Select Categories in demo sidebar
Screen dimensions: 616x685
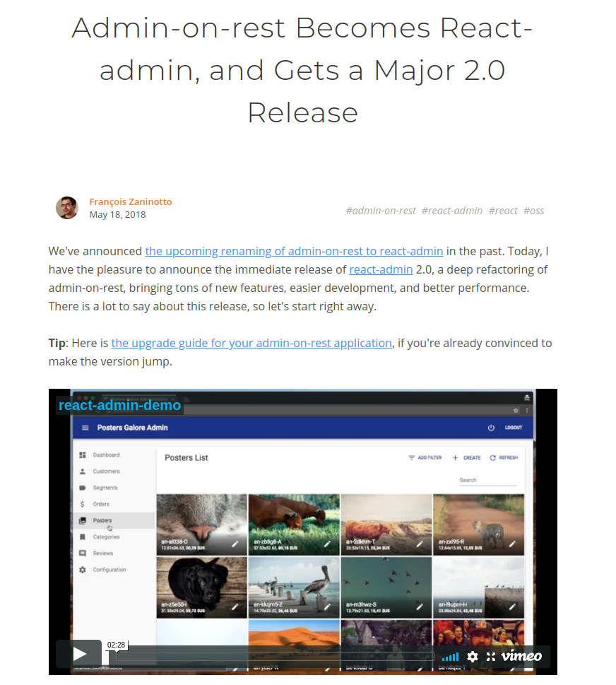(106, 537)
